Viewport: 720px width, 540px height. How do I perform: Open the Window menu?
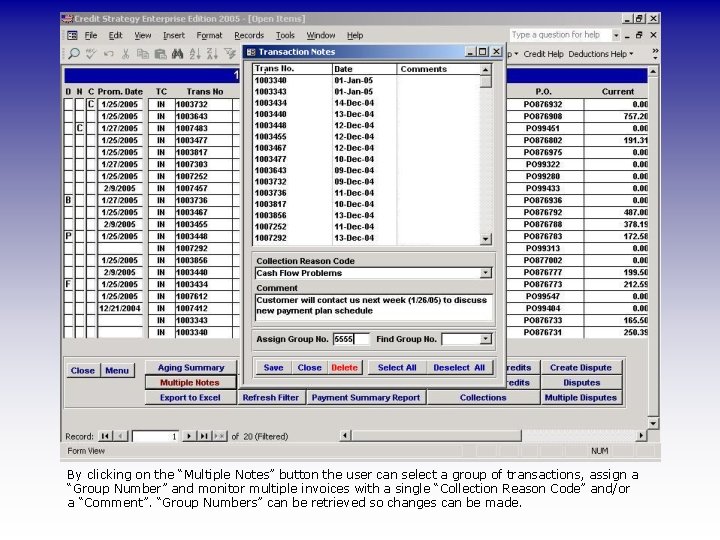[x=321, y=35]
